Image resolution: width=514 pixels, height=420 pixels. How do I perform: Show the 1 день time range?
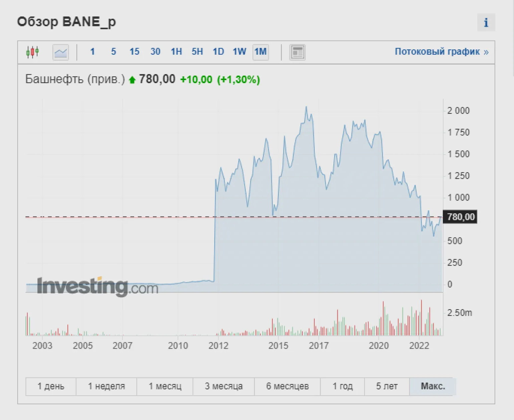pyautogui.click(x=51, y=386)
